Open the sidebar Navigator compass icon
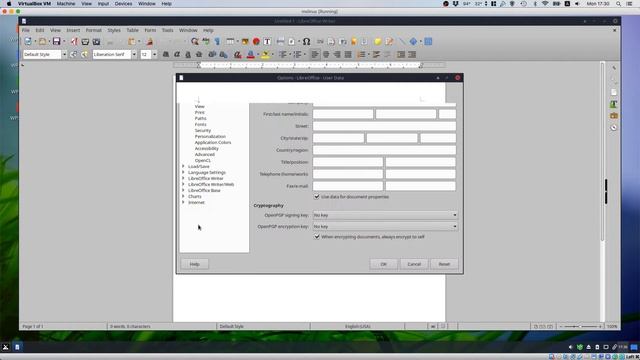Image resolution: width=640 pixels, height=360 pixels. pos(613,128)
